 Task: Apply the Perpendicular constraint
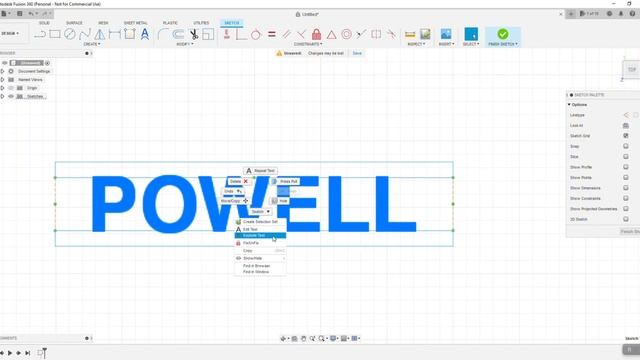pyautogui.click(x=241, y=34)
